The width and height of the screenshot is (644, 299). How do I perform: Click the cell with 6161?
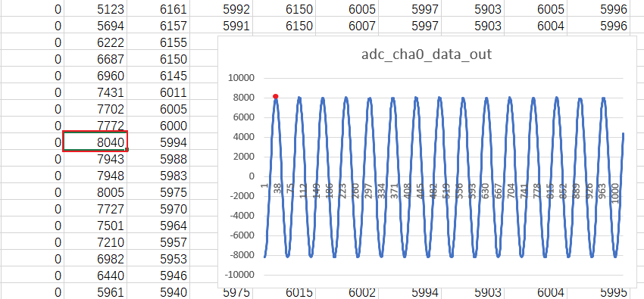(158, 9)
